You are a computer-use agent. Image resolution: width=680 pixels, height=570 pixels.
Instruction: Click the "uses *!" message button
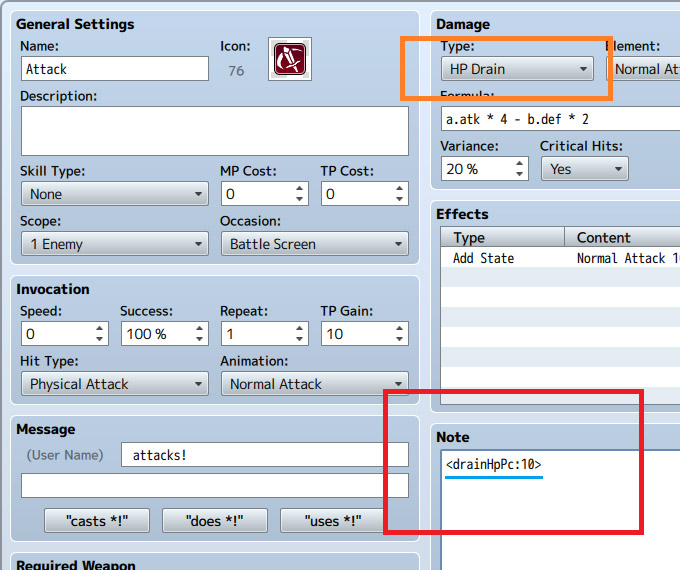(333, 521)
